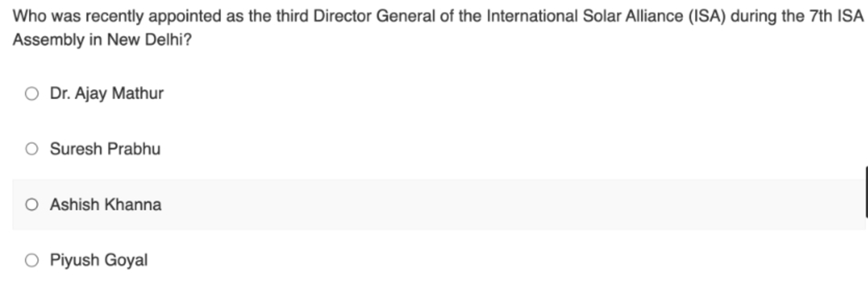Select the Dr. Ajay Mathur radio button

[x=32, y=93]
